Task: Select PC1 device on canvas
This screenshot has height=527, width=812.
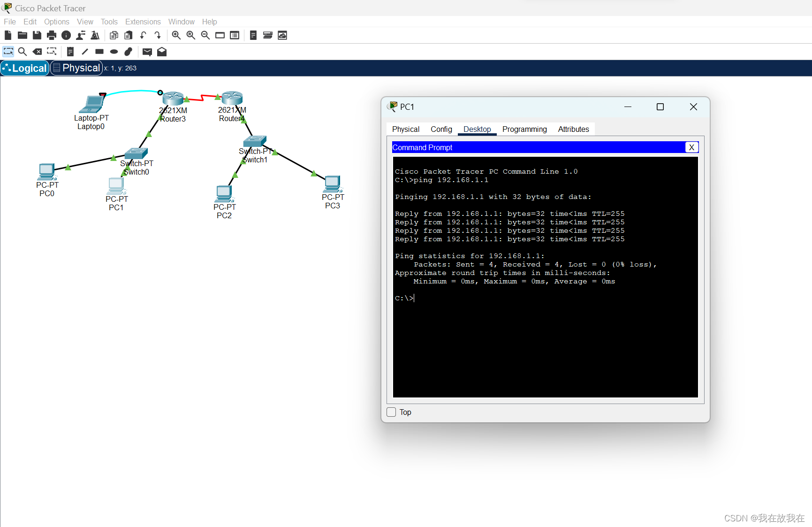Action: click(x=116, y=186)
